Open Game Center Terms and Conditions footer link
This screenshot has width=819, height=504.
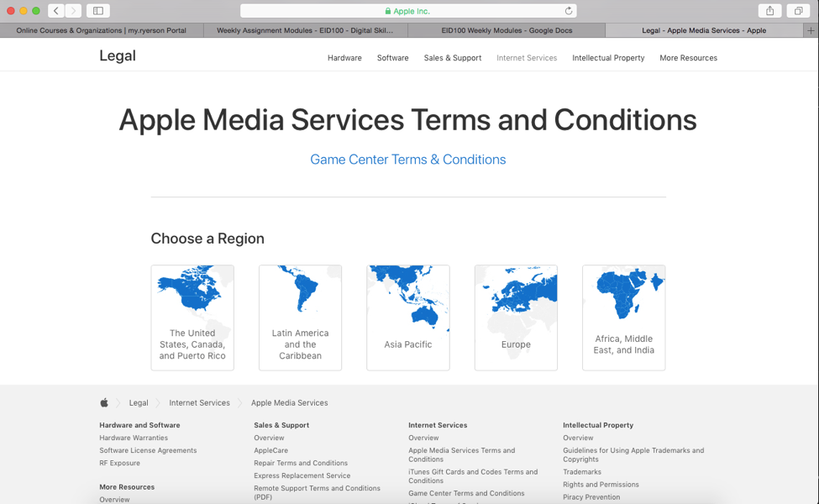coord(466,493)
